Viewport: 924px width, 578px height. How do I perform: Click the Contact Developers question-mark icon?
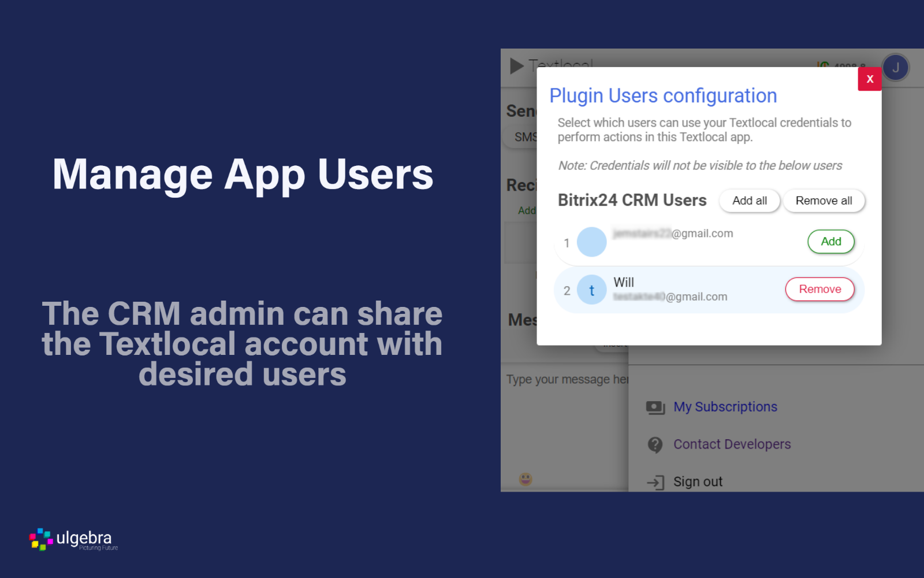(x=655, y=444)
